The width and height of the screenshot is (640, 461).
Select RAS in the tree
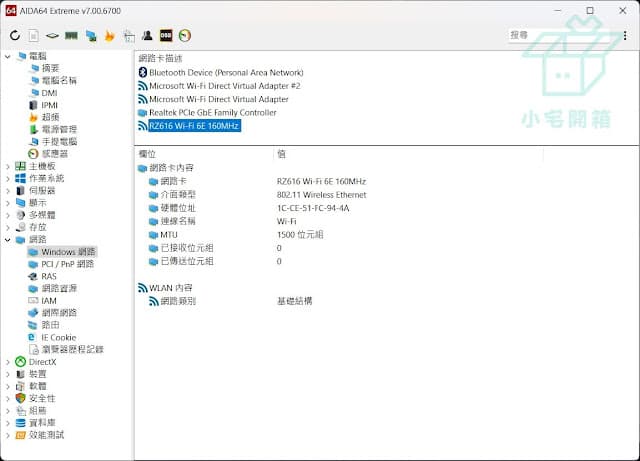click(x=49, y=276)
